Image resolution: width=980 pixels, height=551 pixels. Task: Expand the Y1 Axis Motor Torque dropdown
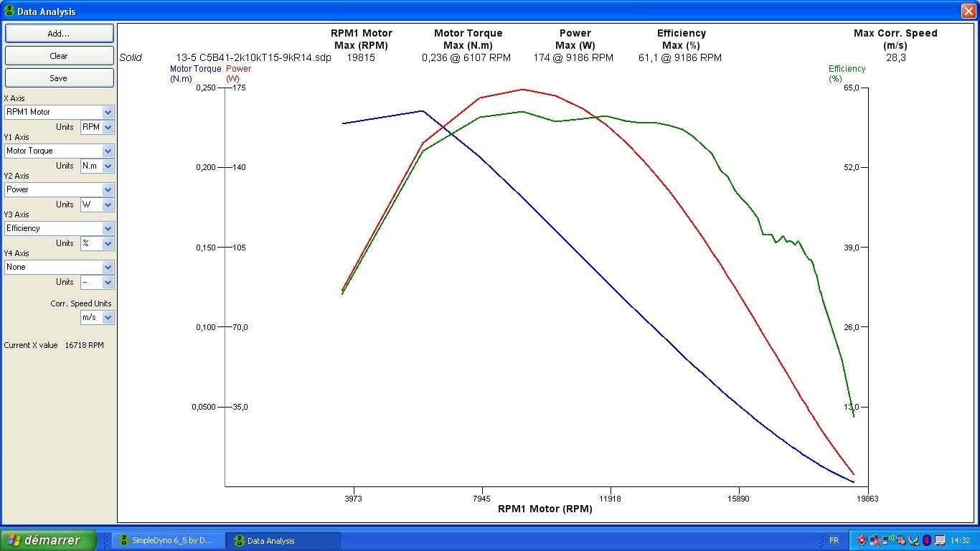pos(108,151)
